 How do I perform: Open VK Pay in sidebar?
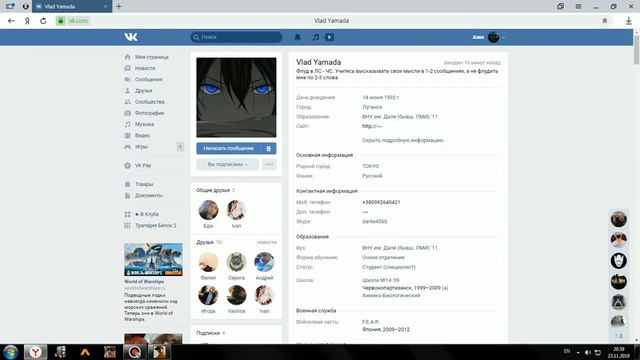(143, 165)
